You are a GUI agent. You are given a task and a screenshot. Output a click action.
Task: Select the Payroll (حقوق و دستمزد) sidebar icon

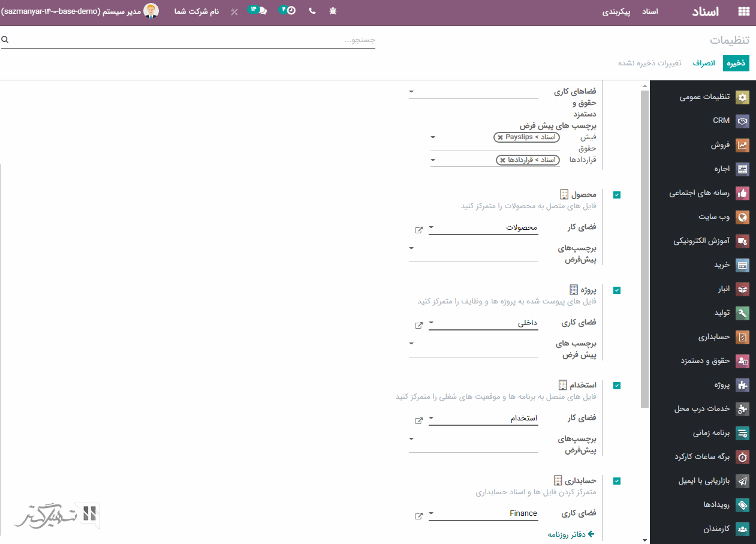click(743, 361)
